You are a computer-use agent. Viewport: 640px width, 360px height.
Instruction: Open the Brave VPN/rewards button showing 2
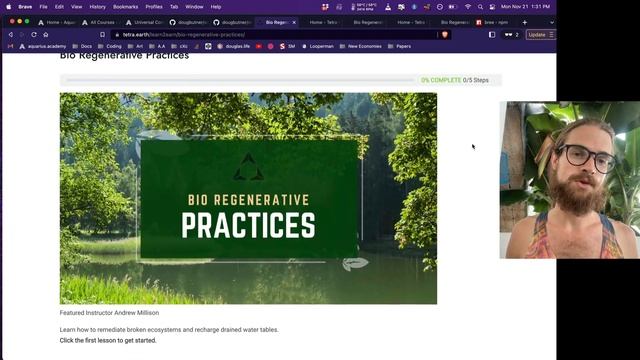pos(511,35)
